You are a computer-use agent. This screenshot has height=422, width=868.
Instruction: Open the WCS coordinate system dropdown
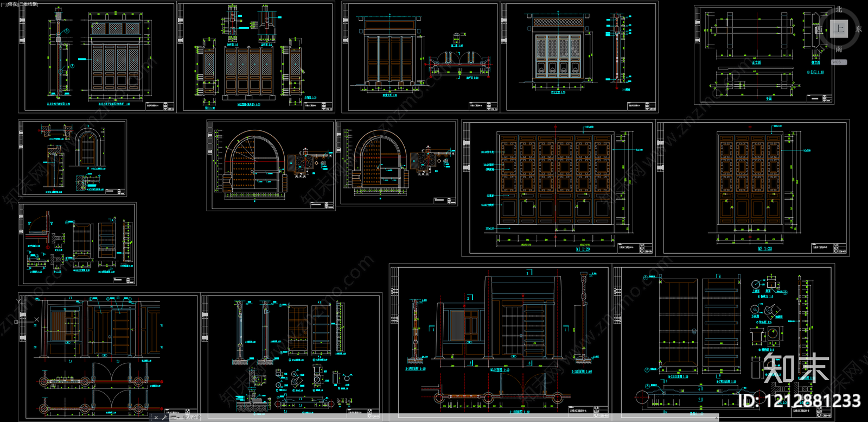coord(838,62)
